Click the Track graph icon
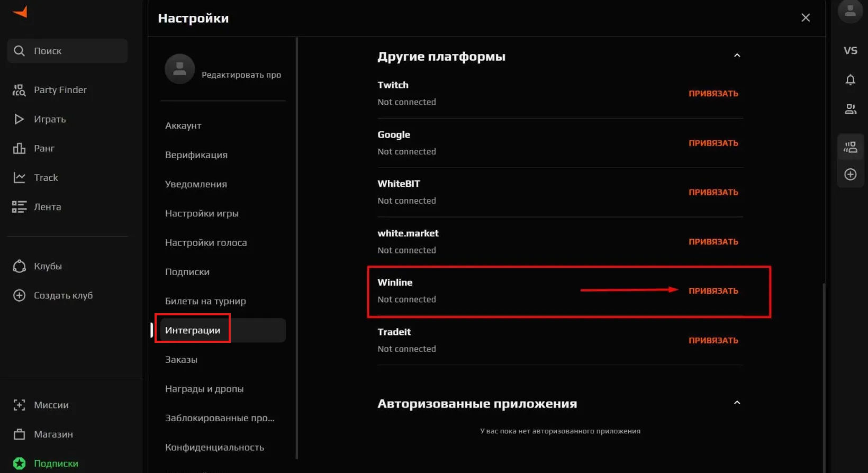 point(19,178)
